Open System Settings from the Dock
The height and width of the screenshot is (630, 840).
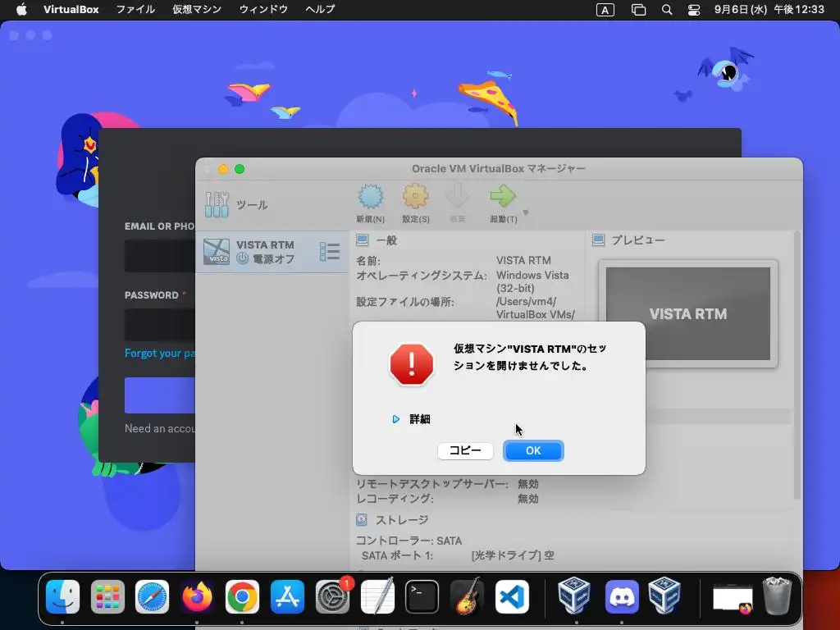click(x=332, y=596)
